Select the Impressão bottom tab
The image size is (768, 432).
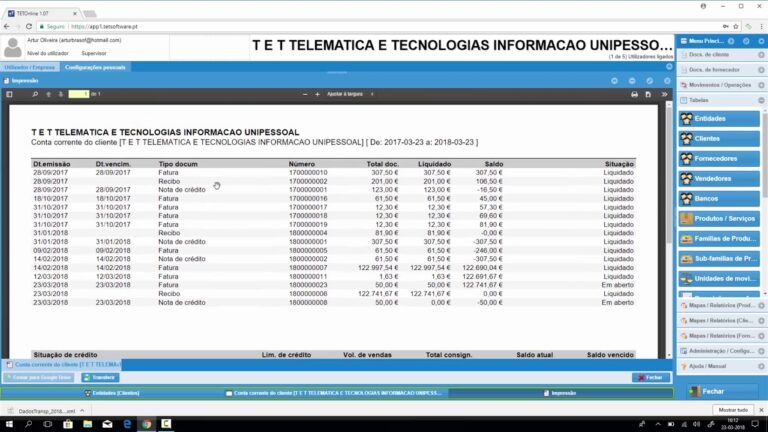coord(560,393)
